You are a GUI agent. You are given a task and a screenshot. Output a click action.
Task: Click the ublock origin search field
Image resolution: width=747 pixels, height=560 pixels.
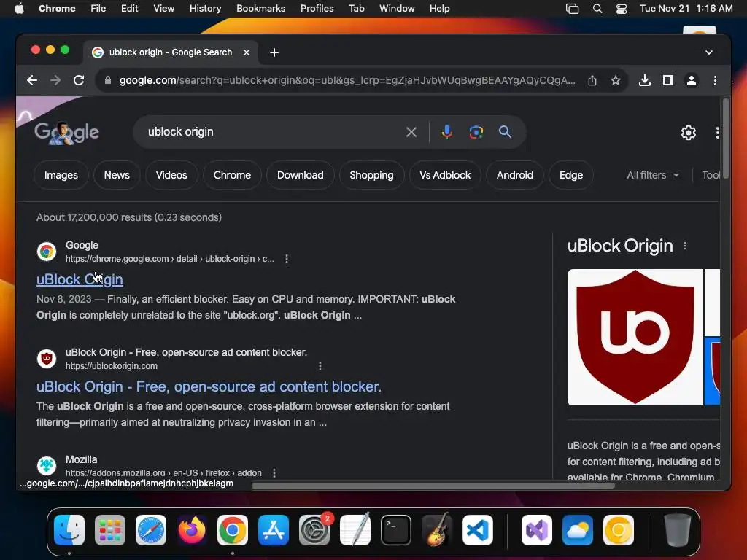pyautogui.click(x=271, y=132)
